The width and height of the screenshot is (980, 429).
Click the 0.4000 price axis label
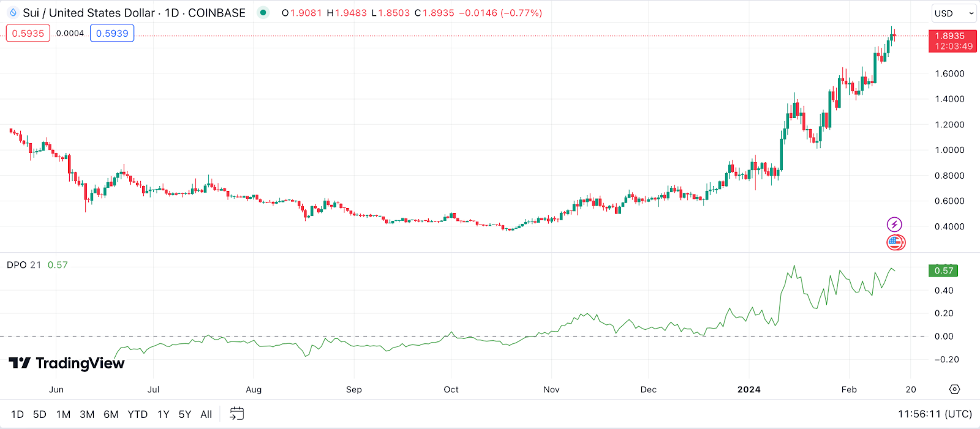coord(949,226)
